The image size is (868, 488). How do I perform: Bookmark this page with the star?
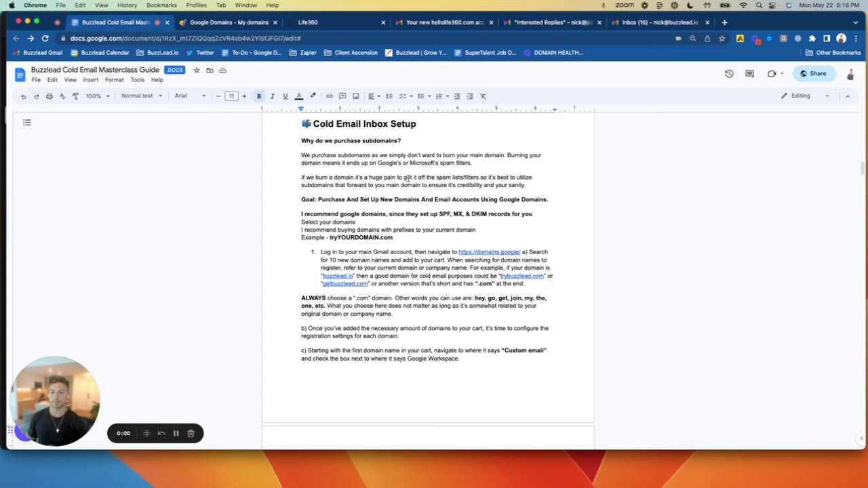[720, 39]
